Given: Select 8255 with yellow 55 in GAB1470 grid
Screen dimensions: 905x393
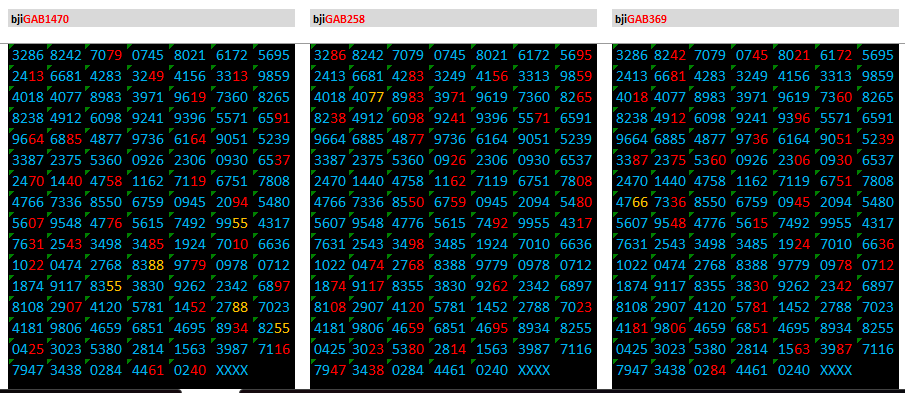Looking at the screenshot, I should pyautogui.click(x=274, y=328).
